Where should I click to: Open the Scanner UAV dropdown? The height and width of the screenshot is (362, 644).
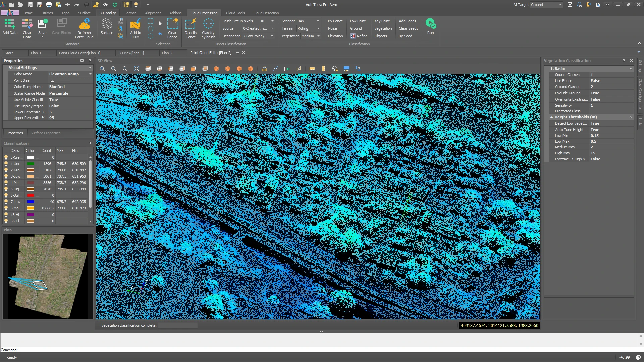click(x=318, y=21)
